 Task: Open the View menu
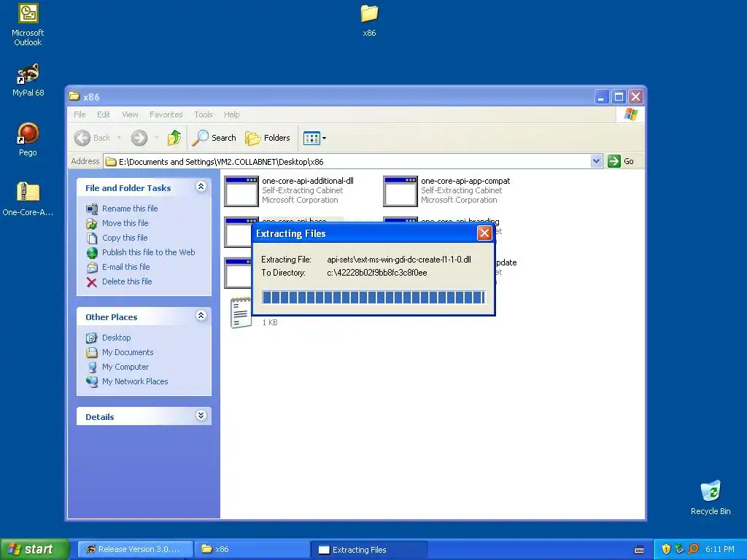tap(130, 114)
